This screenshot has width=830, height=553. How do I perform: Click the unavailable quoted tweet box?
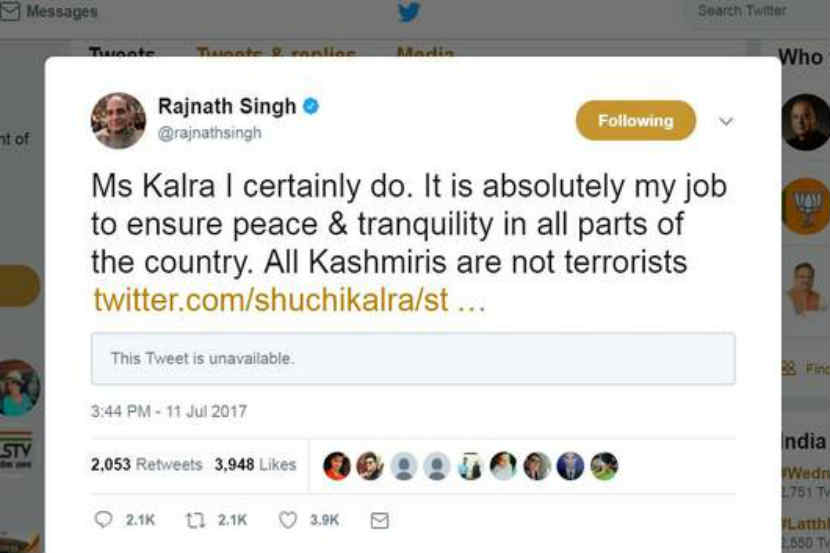[x=413, y=358]
